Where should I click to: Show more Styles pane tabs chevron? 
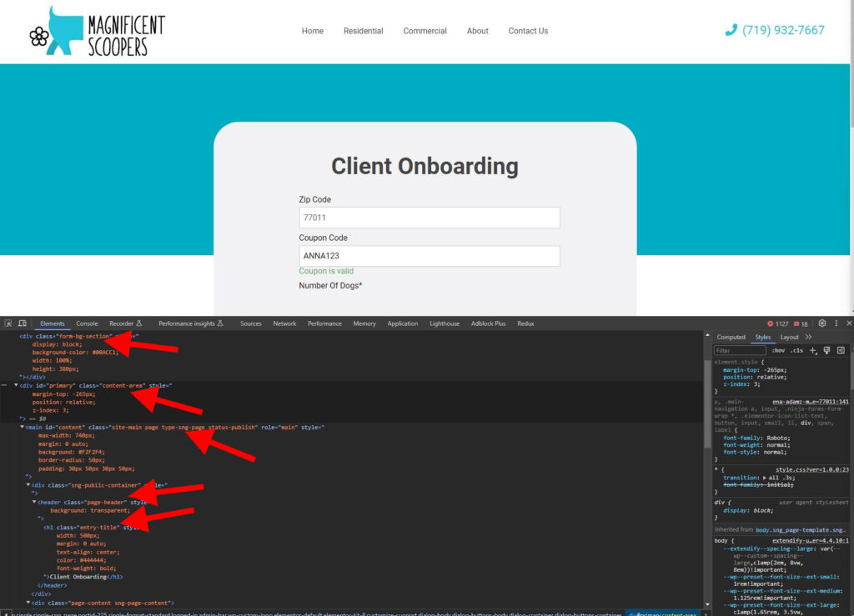(808, 337)
